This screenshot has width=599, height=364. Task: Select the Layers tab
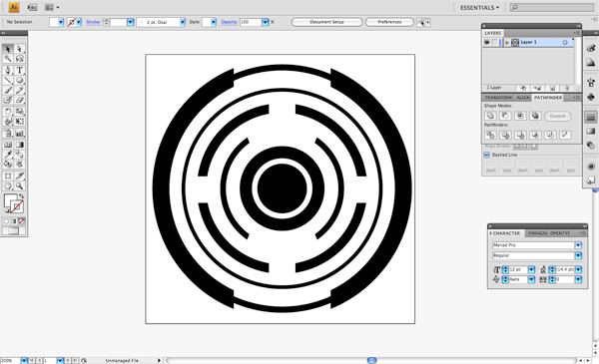[x=493, y=33]
